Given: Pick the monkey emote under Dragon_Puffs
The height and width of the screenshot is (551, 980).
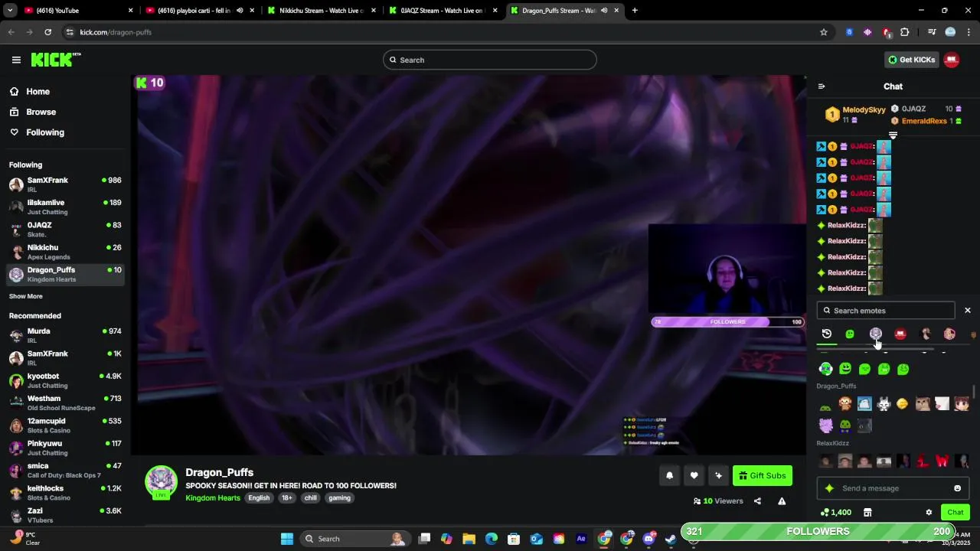Looking at the screenshot, I should pyautogui.click(x=845, y=404).
